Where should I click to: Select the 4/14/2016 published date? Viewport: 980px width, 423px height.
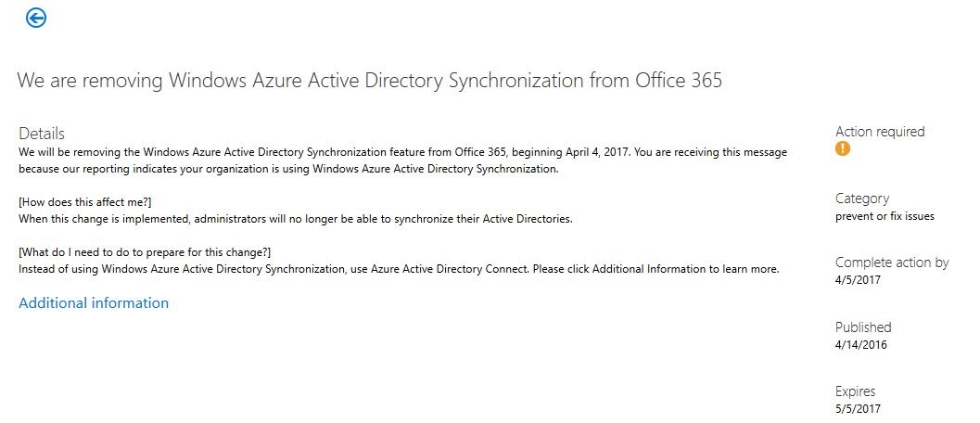pyautogui.click(x=861, y=345)
